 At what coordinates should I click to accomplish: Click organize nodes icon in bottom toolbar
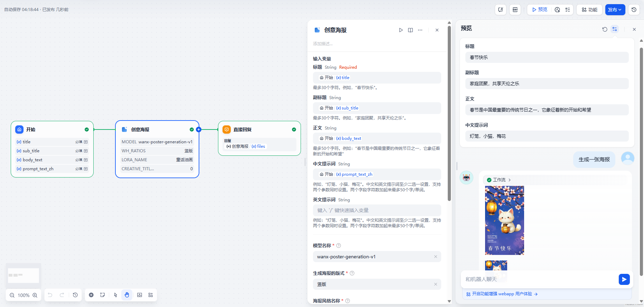(151, 295)
